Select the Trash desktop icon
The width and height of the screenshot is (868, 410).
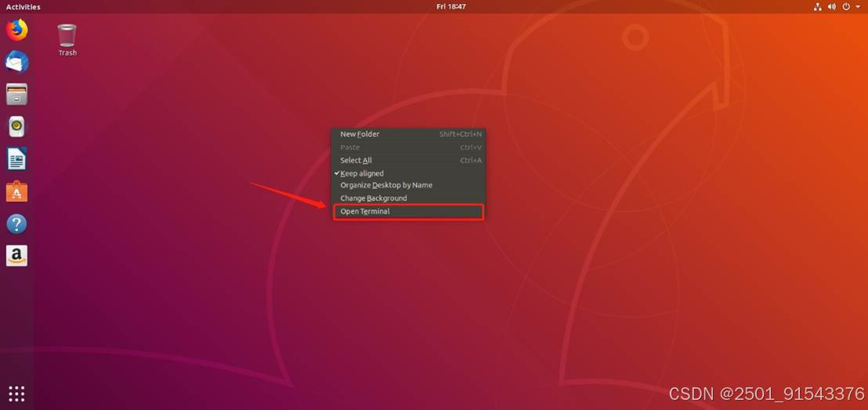point(67,40)
